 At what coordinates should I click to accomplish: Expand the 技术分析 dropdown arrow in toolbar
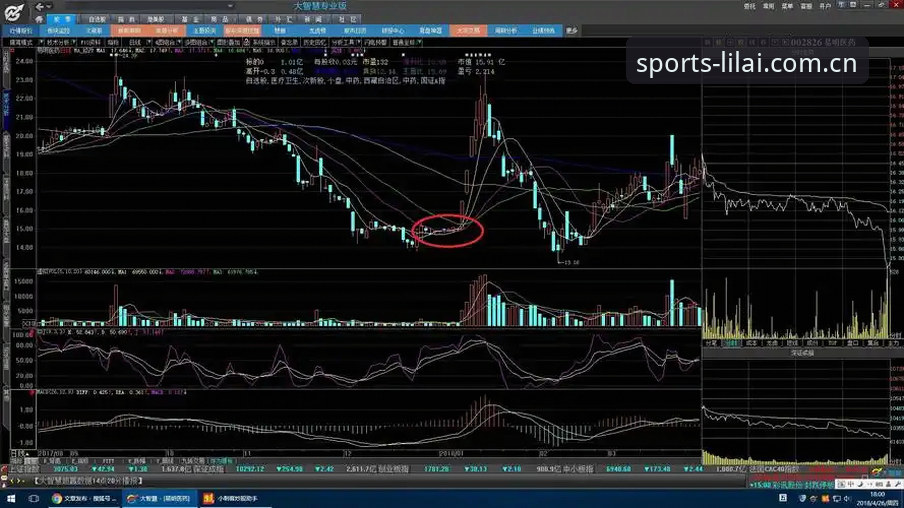[74, 42]
